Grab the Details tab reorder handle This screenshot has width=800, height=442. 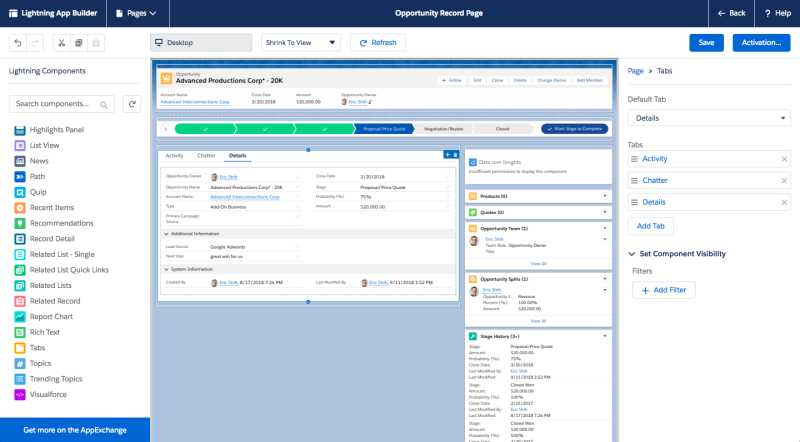click(634, 203)
